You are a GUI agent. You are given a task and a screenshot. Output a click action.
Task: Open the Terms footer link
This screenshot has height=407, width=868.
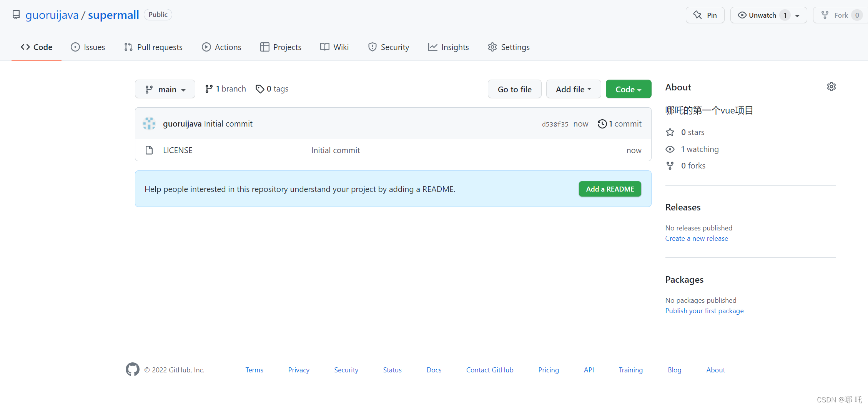point(254,370)
